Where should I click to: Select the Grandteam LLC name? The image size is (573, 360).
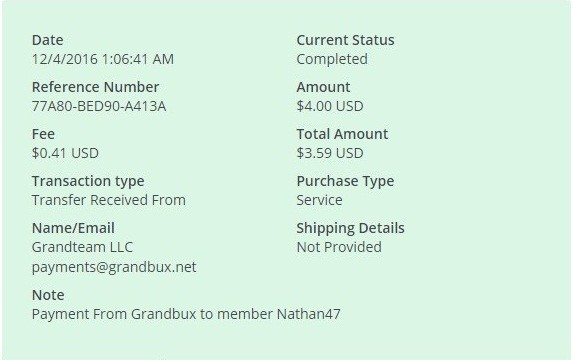click(x=82, y=247)
